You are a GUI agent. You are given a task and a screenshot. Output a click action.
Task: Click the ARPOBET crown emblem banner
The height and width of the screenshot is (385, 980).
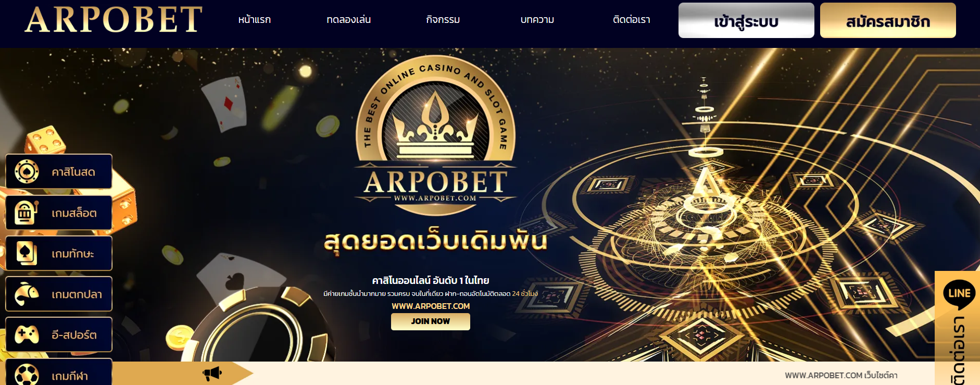tap(435, 135)
